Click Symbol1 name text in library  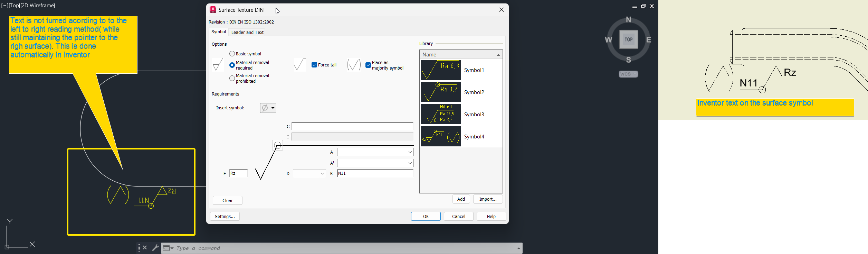click(474, 70)
